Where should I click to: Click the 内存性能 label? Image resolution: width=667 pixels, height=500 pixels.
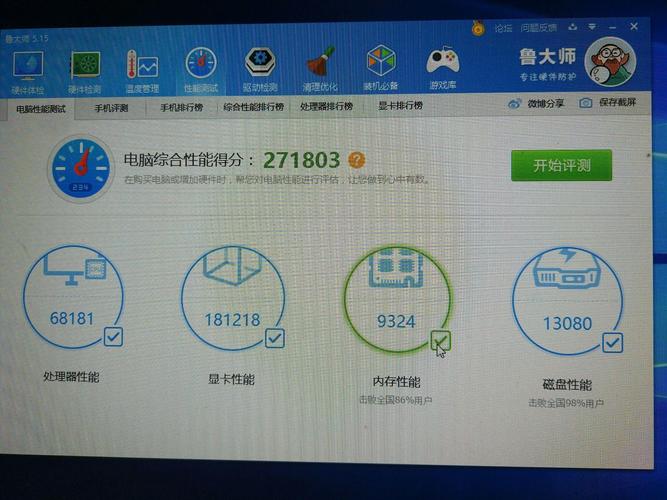click(x=396, y=381)
